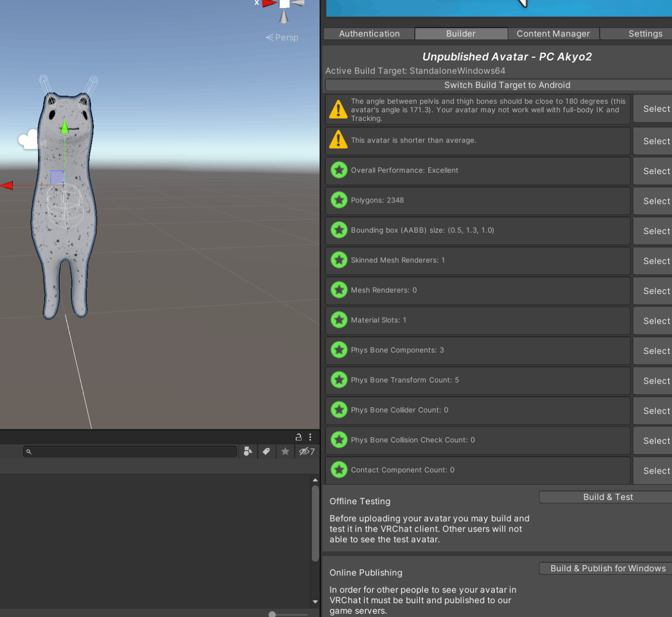Viewport: 672px width, 617px height.
Task: Click the scrollbar up arrow in project panel
Action: (x=315, y=480)
